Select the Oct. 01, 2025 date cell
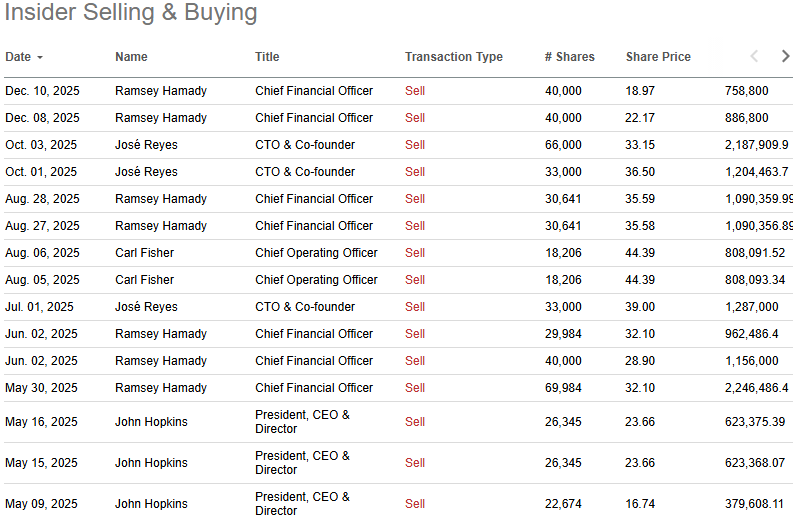793x525 pixels. (41, 172)
